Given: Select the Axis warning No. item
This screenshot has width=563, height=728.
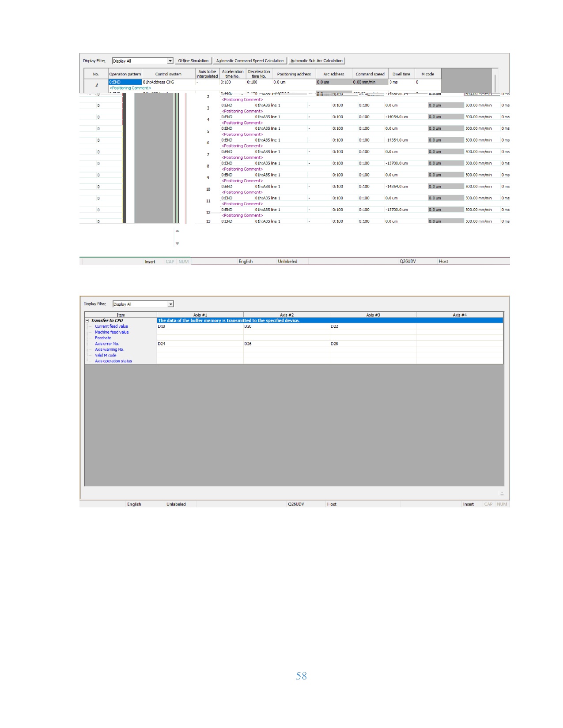Looking at the screenshot, I should click(110, 349).
